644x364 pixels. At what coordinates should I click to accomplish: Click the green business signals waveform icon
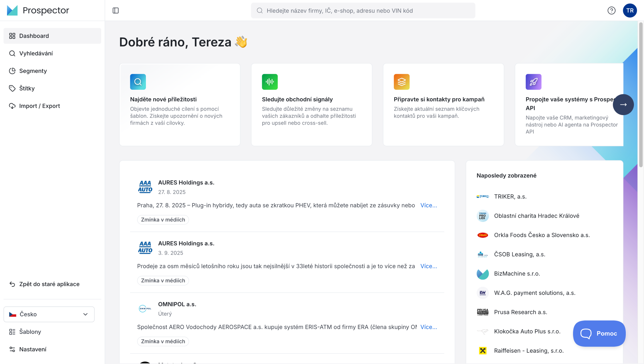(x=270, y=82)
